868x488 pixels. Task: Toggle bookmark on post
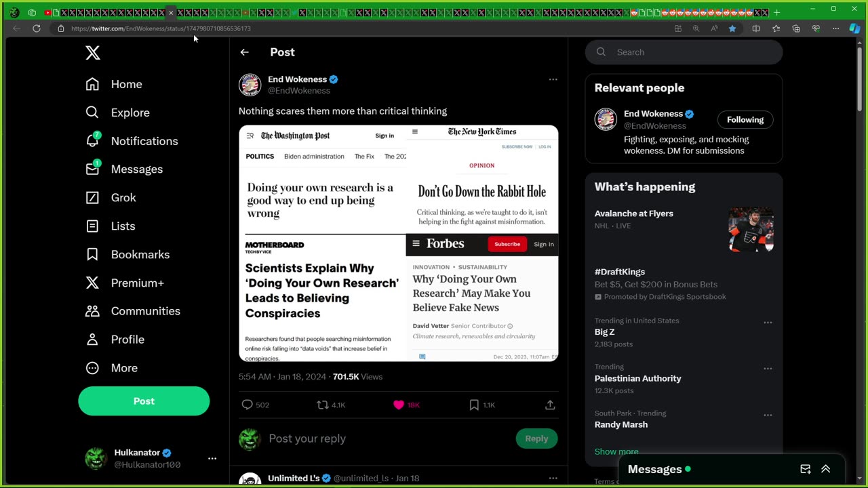474,405
